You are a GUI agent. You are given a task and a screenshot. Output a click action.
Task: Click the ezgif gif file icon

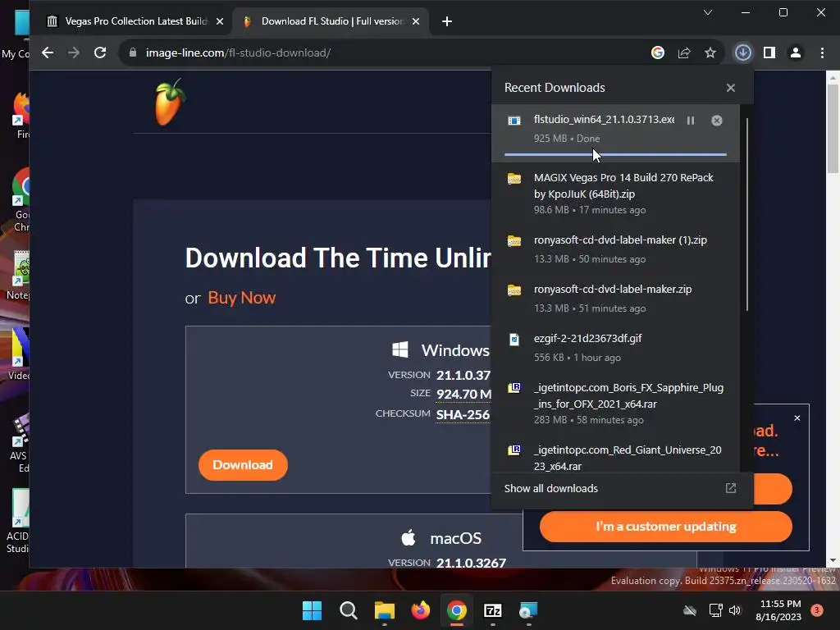[x=514, y=339]
